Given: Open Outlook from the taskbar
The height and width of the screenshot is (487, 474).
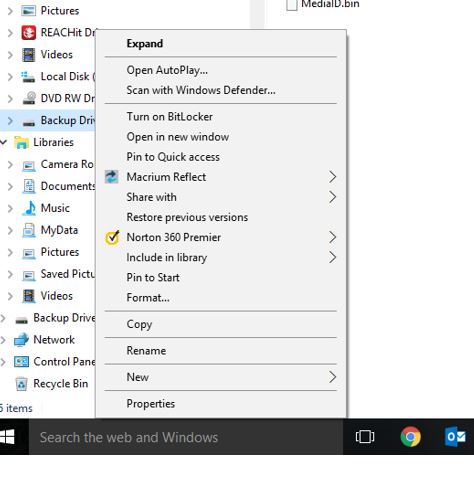Looking at the screenshot, I should point(455,436).
